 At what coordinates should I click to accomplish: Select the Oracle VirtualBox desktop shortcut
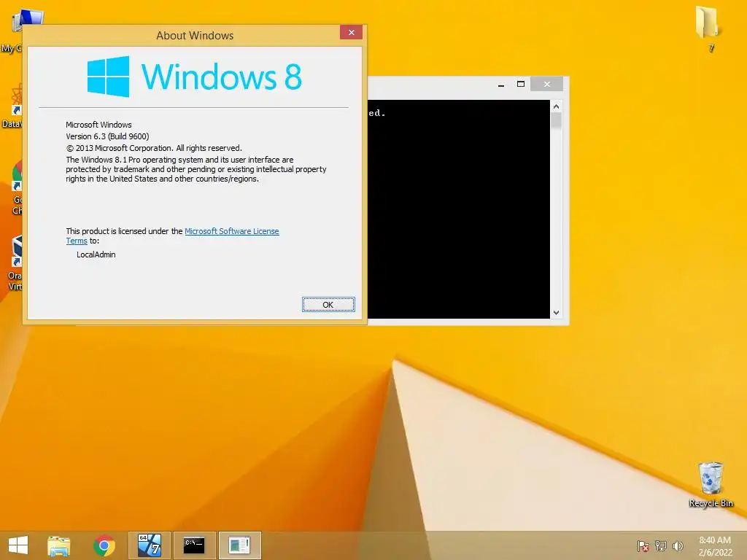(15, 262)
